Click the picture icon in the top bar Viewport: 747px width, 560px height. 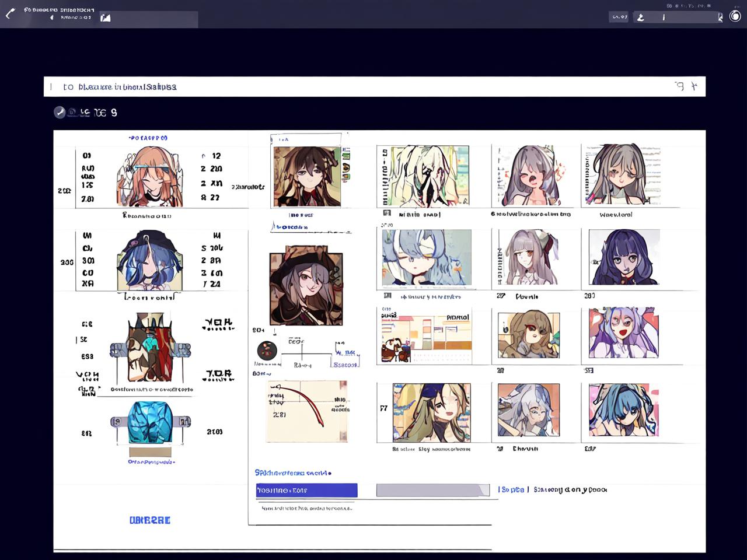105,17
